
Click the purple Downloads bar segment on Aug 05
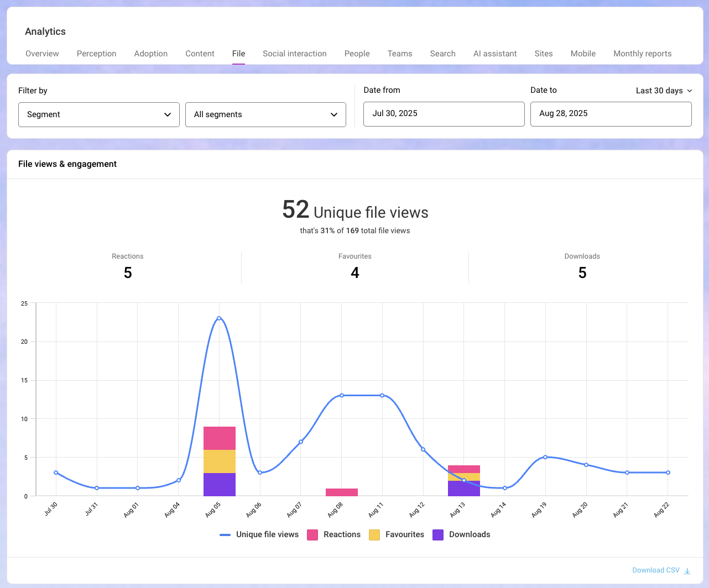[x=220, y=484]
